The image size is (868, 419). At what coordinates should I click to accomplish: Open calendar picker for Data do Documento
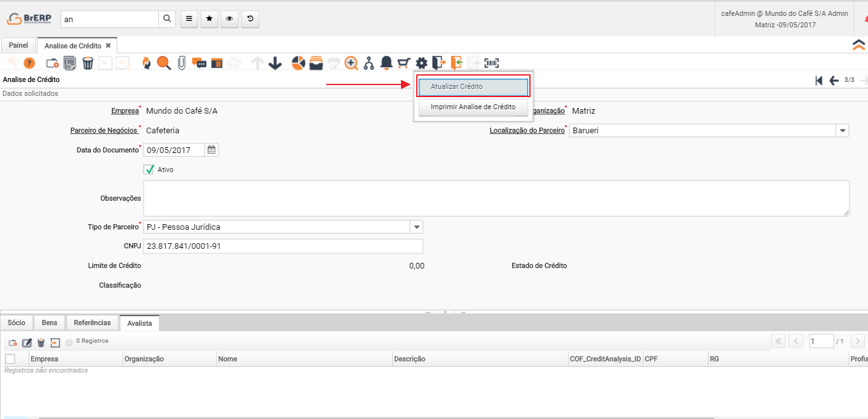[212, 150]
